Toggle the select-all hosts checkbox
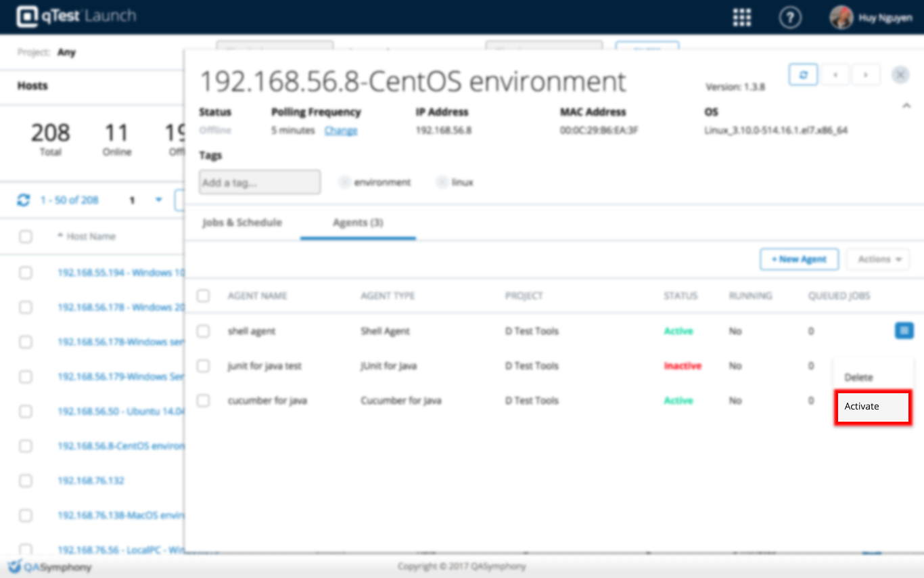 [x=26, y=236]
